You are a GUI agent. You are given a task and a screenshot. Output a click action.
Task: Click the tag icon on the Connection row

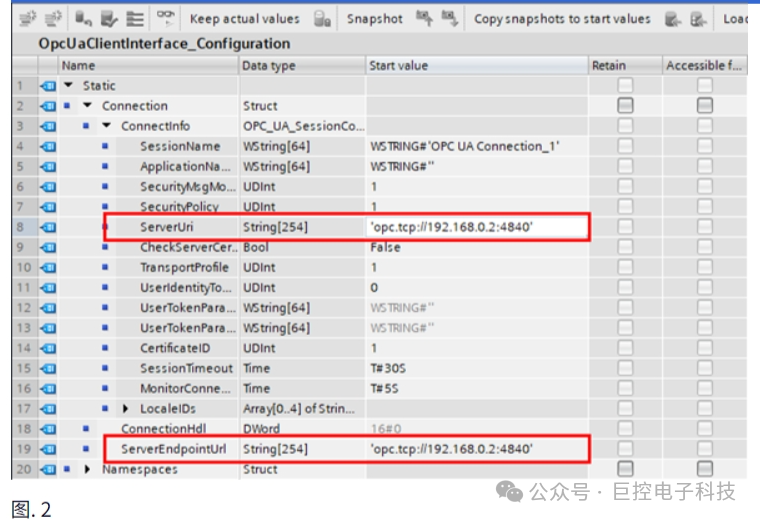coord(48,106)
